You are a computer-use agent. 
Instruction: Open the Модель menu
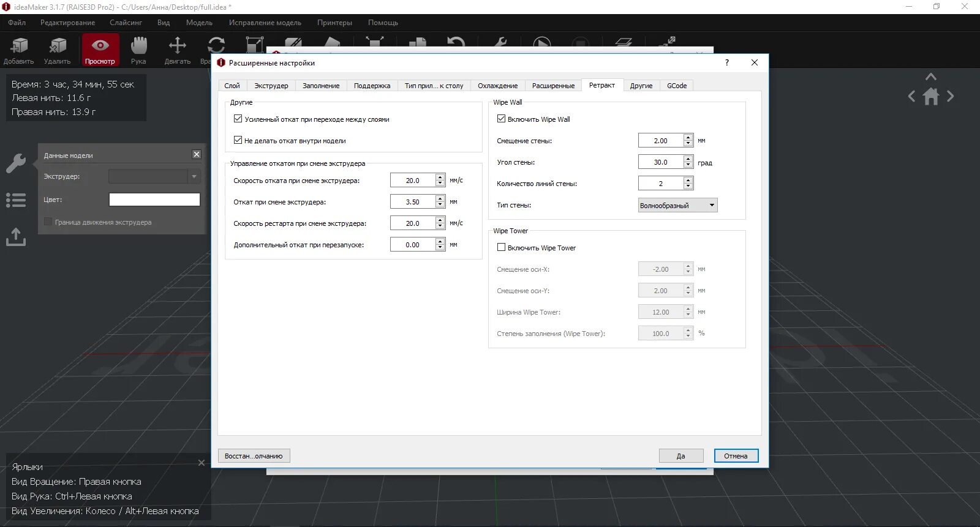199,23
